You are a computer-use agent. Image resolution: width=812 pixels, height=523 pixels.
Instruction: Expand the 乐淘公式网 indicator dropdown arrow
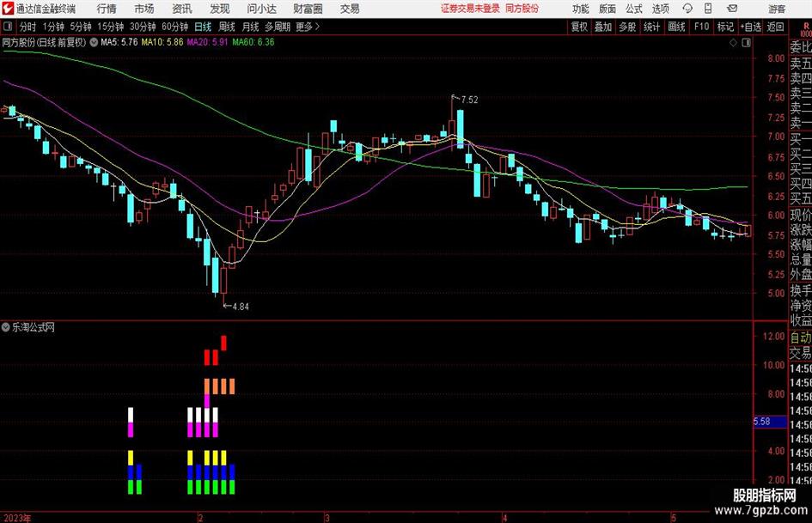click(x=6, y=327)
